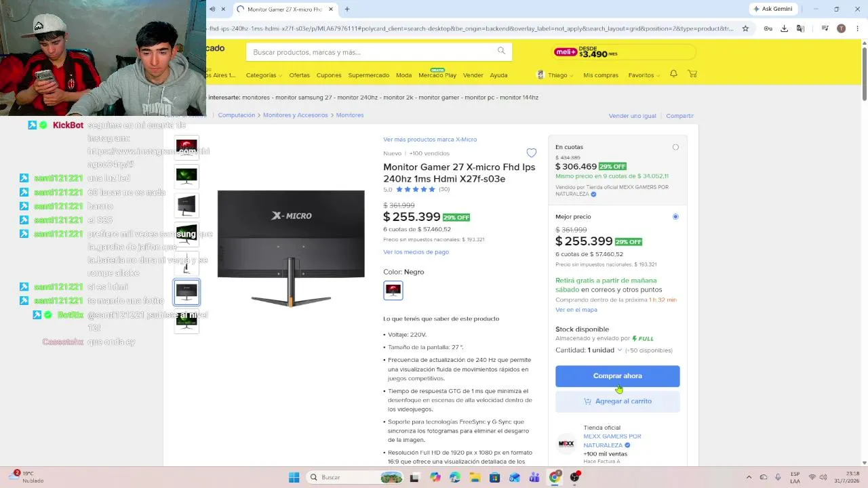The image size is (868, 488).
Task: Click Agregar al carrito
Action: (x=617, y=401)
